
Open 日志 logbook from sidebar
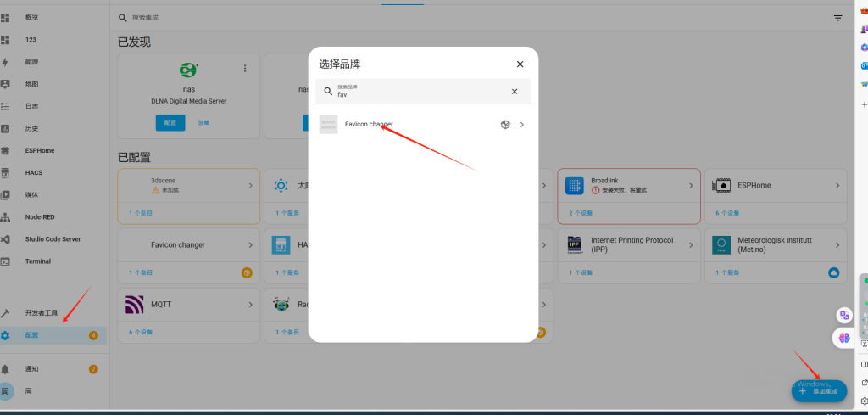coord(31,106)
